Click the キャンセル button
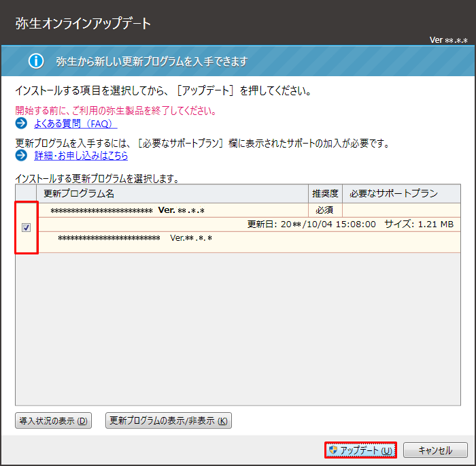This screenshot has width=476, height=466. (x=435, y=450)
